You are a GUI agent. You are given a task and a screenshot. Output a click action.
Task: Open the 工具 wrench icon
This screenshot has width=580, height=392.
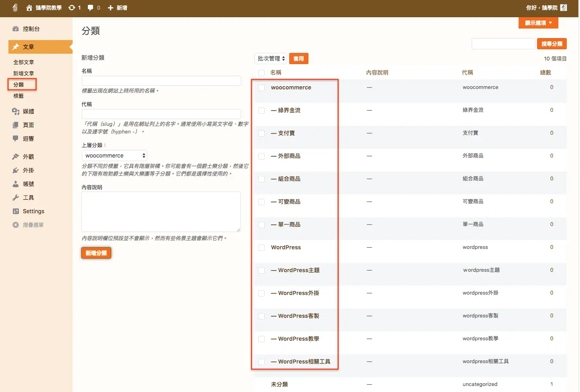click(16, 198)
